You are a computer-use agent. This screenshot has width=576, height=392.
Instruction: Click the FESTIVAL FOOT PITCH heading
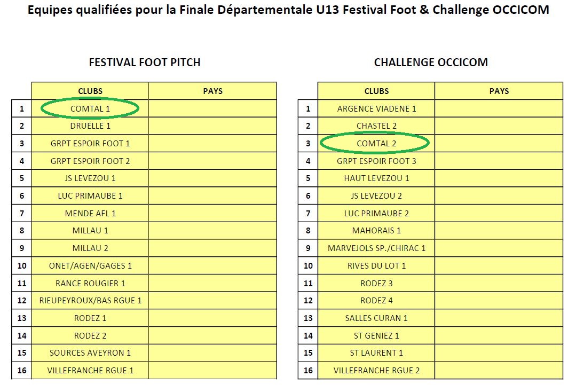(145, 62)
